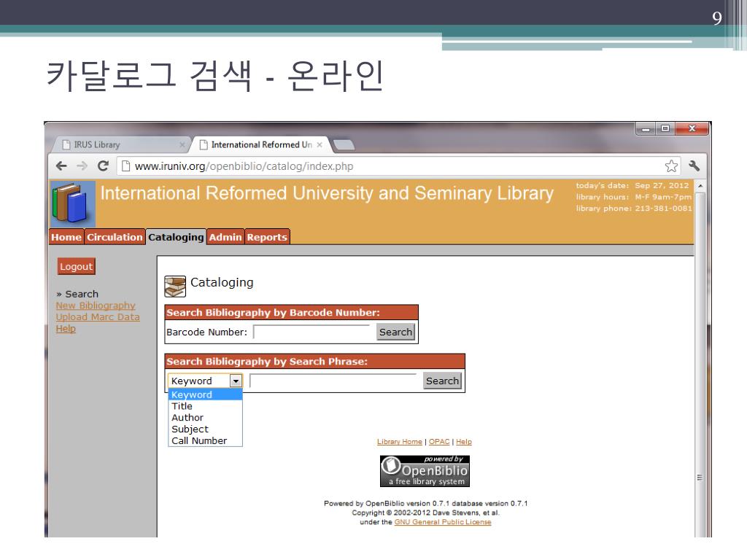Image resolution: width=747 pixels, height=560 pixels.
Task: Select Author option in dropdown list
Action: click(205, 418)
